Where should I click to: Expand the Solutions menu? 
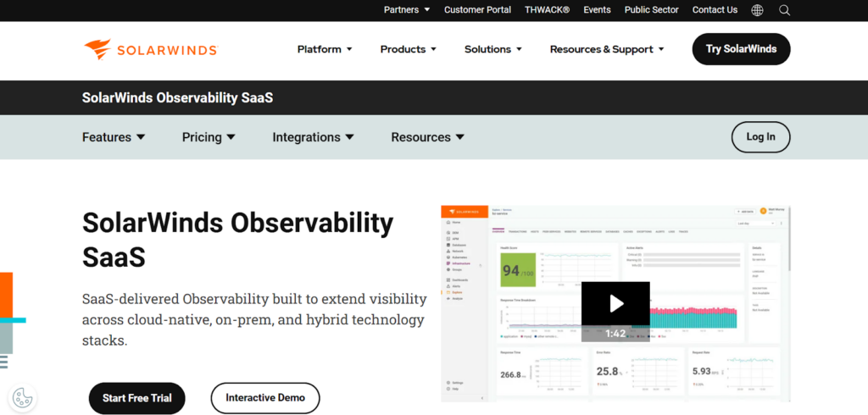(493, 49)
